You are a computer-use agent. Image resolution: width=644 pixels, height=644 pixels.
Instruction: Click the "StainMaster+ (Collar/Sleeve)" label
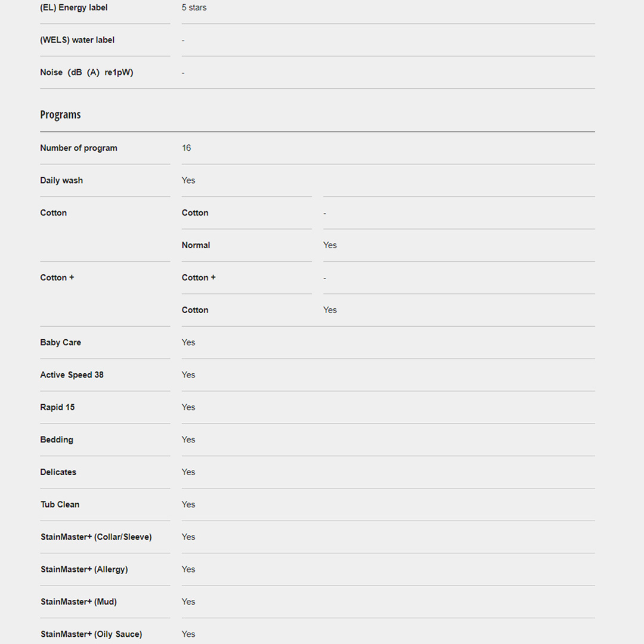pos(96,537)
